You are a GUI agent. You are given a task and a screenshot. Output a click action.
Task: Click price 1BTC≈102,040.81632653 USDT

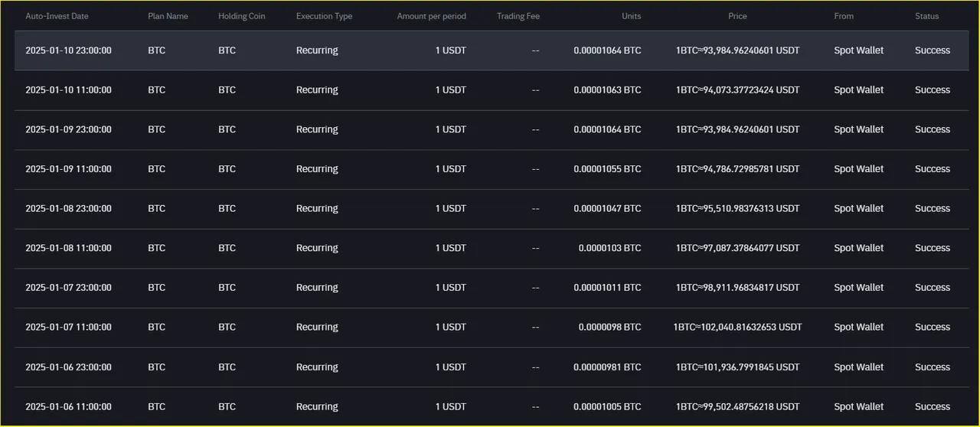[737, 328]
